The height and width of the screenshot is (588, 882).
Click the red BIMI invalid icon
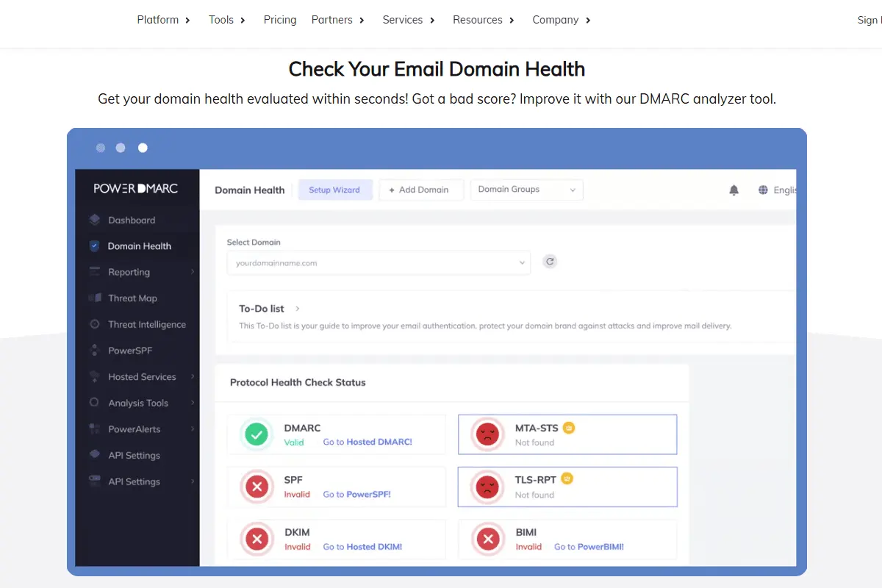coord(487,539)
